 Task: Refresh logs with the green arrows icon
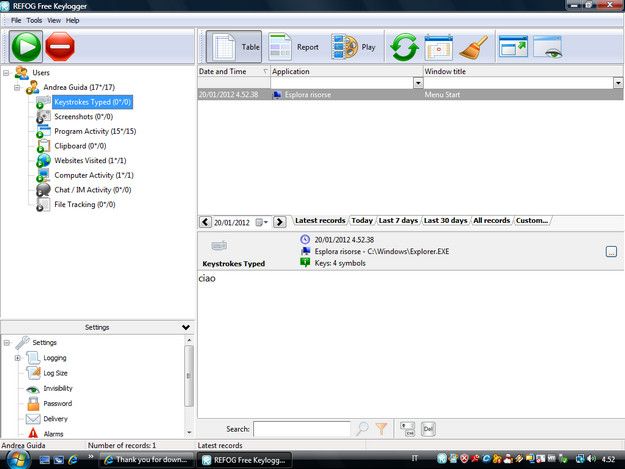(x=404, y=47)
